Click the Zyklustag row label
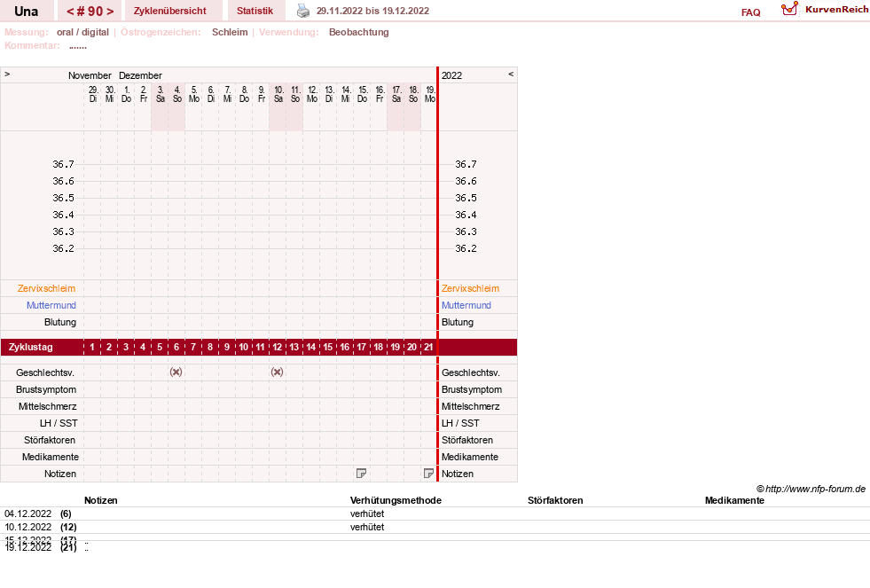 [x=31, y=348]
